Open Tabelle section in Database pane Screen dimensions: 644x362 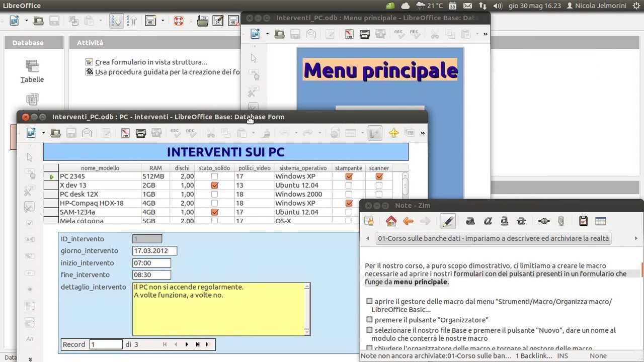32,71
